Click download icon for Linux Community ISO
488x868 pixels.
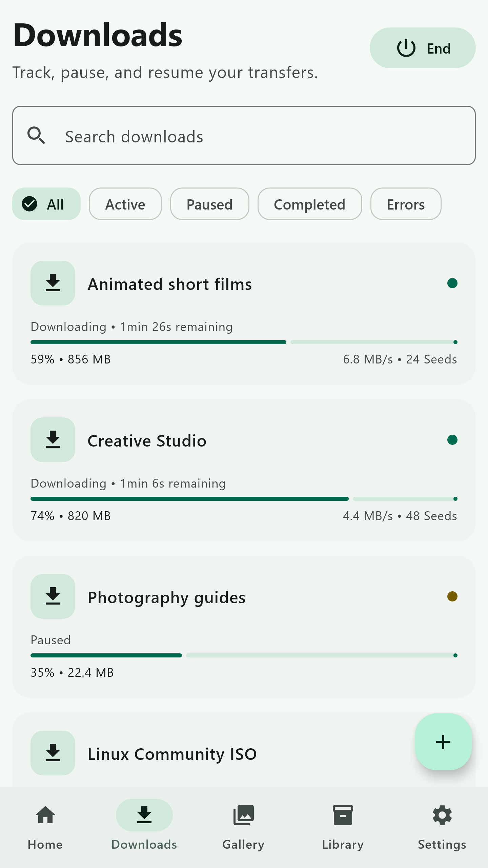coord(53,753)
